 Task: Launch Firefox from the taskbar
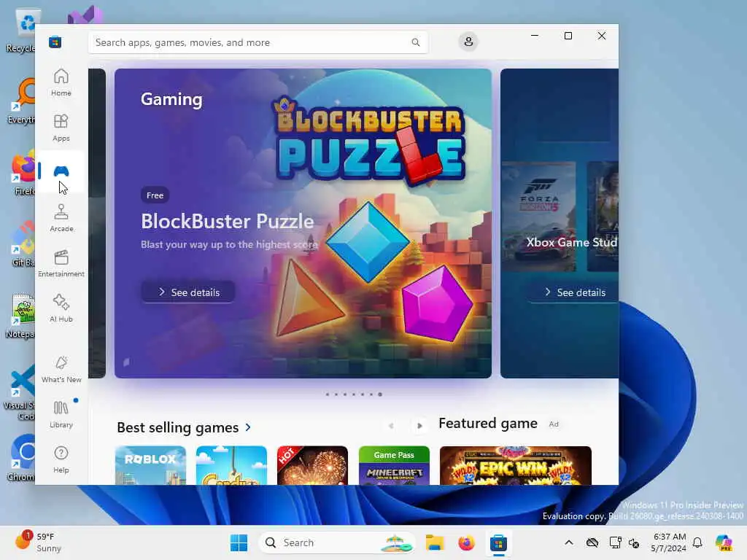pos(466,542)
